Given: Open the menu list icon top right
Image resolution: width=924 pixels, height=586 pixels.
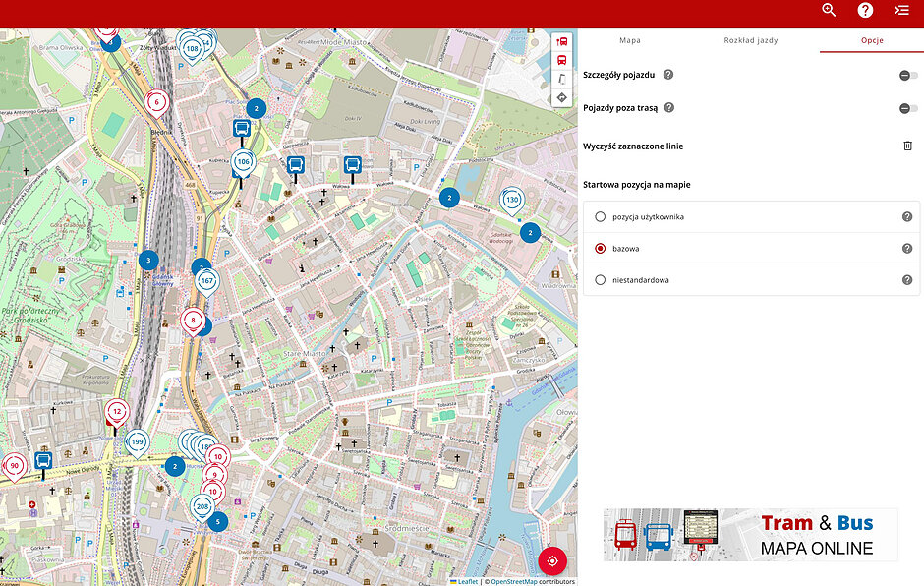Looking at the screenshot, I should [x=902, y=10].
